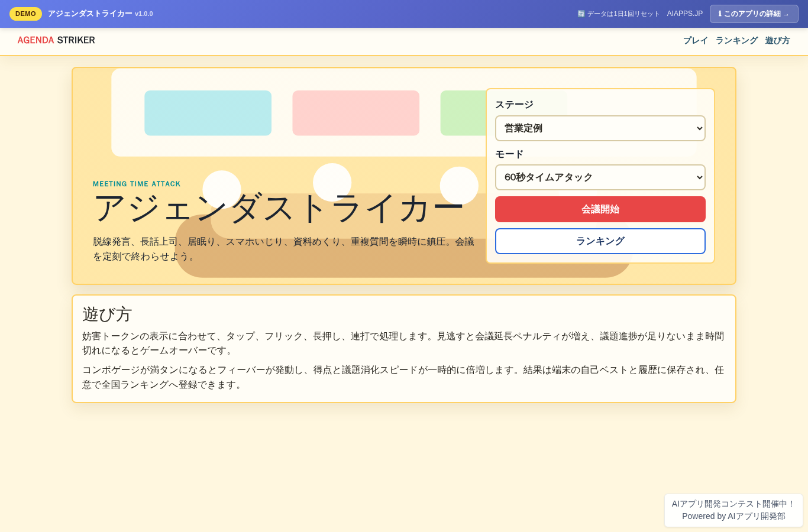The image size is (808, 532).
Task: Open the AIAPPS.JP link
Action: 685,14
